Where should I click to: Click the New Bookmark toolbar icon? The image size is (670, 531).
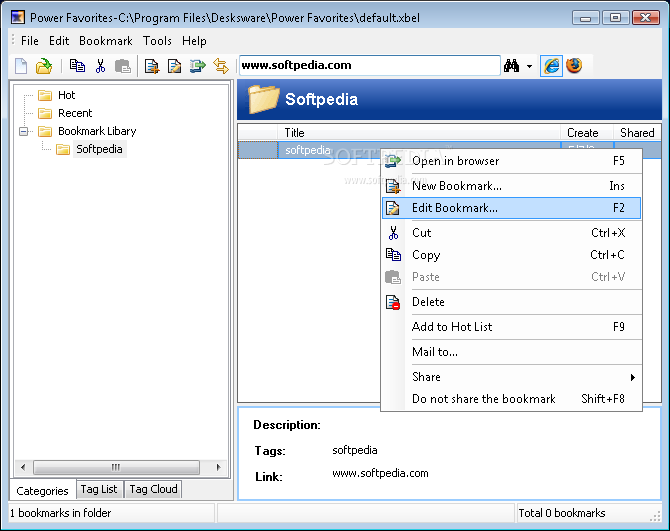click(x=152, y=66)
